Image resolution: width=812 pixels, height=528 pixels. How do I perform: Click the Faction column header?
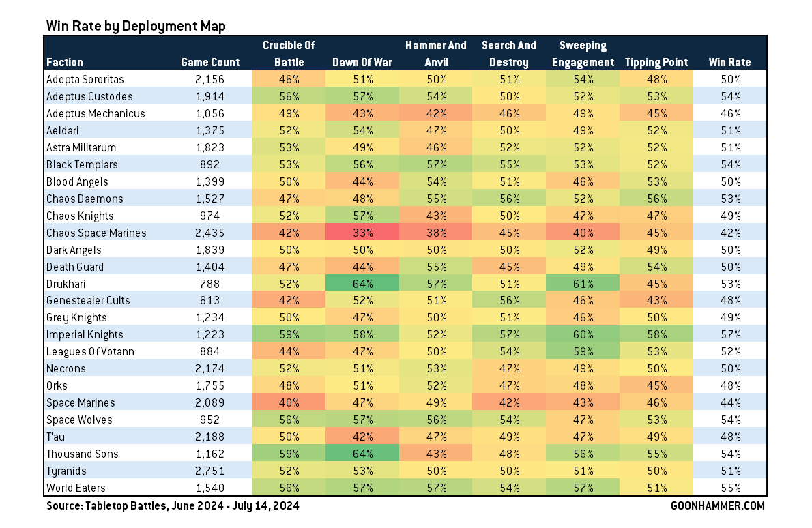tap(65, 62)
